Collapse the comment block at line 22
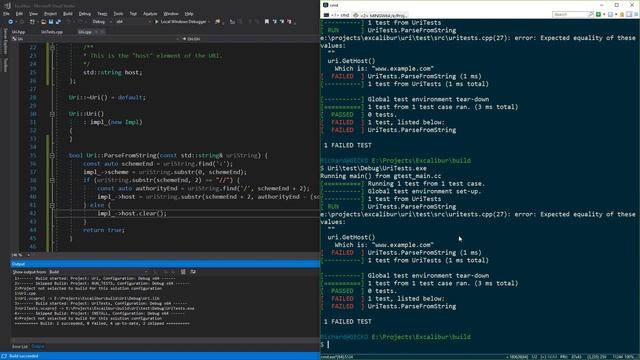This screenshot has width=640, height=360. coord(52,47)
